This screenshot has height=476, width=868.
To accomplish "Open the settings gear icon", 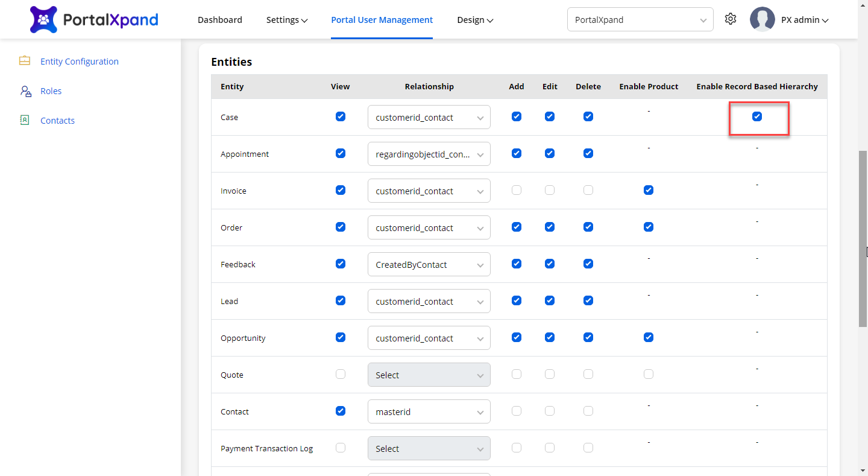I will [731, 19].
